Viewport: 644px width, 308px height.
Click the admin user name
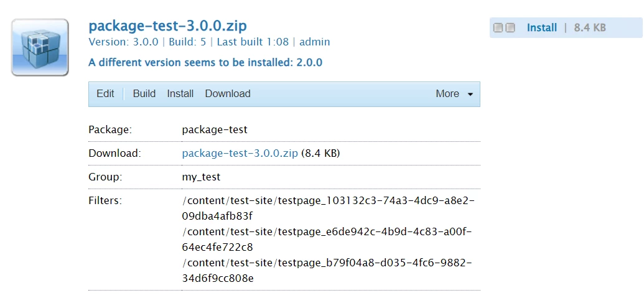(x=314, y=42)
